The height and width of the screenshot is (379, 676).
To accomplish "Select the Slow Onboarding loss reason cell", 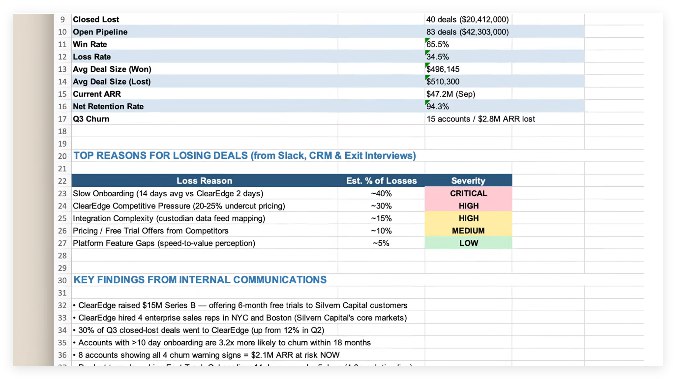I will (204, 193).
